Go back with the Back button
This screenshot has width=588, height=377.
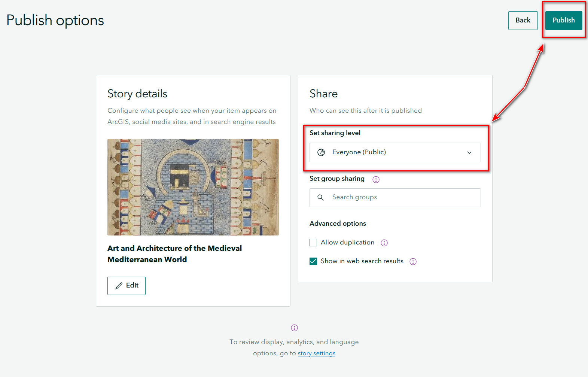[523, 20]
